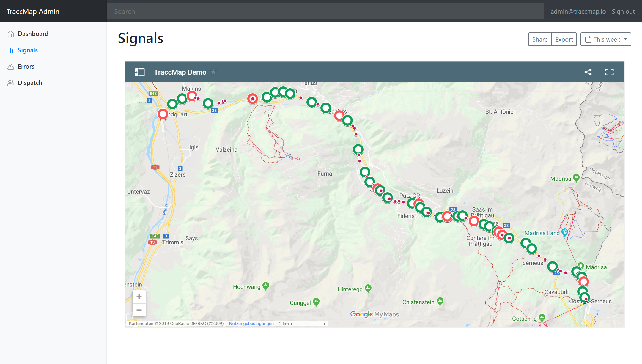Click the Hochwang peak marker icon
The width and height of the screenshot is (642, 364).
point(266,286)
